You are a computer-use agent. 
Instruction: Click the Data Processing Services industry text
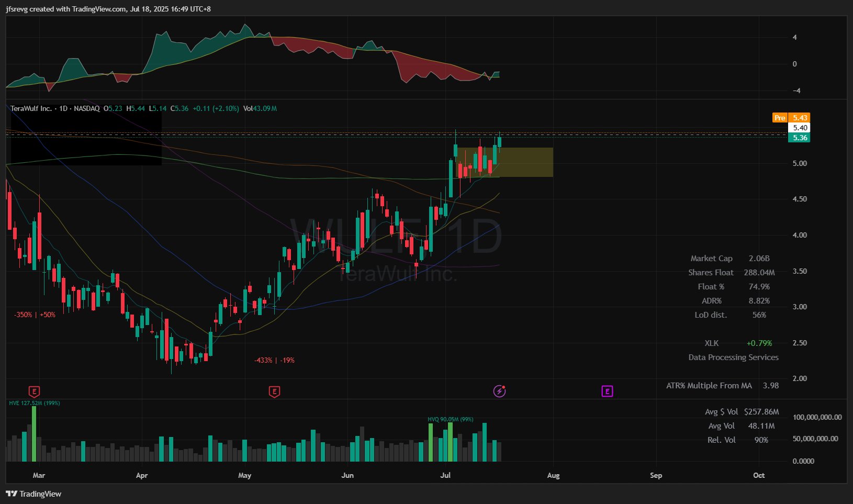[x=733, y=357]
